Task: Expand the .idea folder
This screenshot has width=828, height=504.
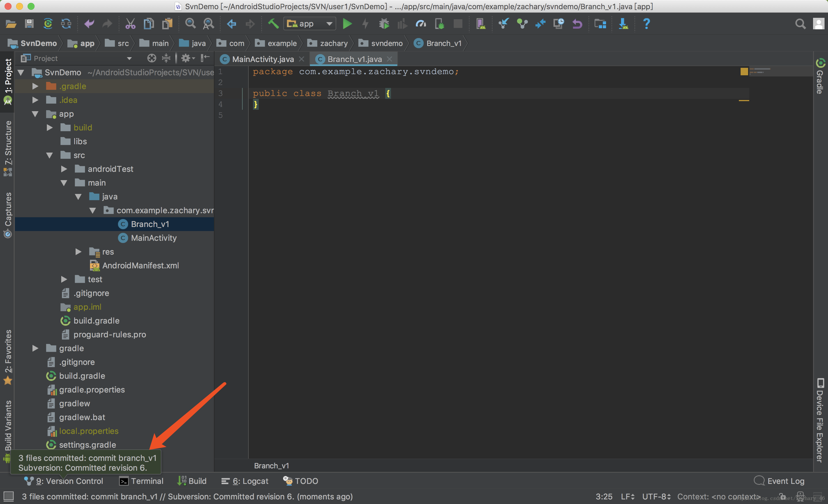Action: (35, 100)
